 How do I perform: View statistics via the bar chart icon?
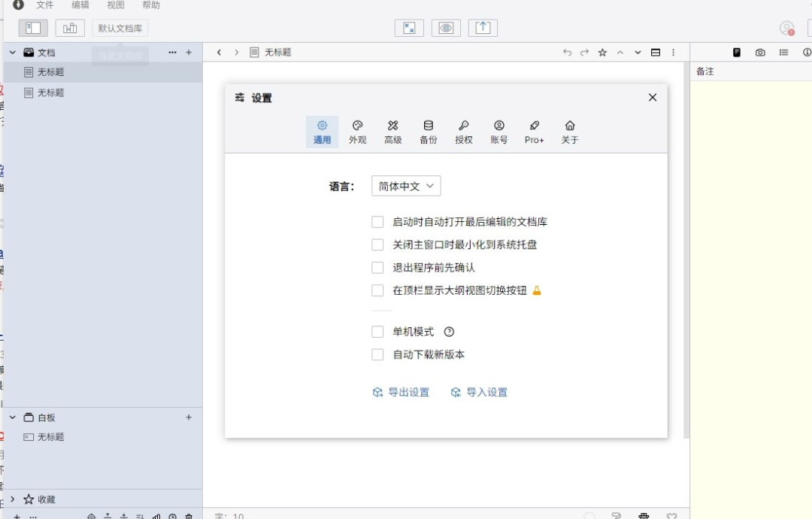coord(156,516)
